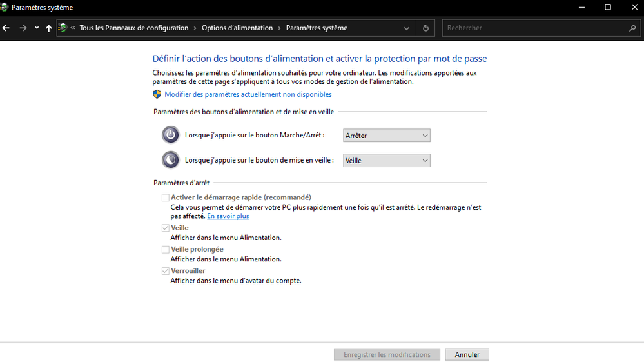Open 'Options d'alimentation' breadcrumb
The image size is (644, 364).
click(x=237, y=28)
